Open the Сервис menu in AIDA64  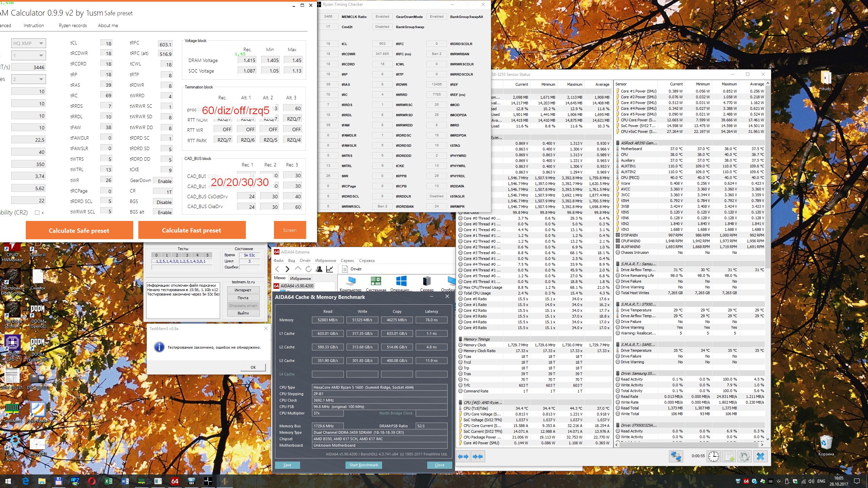point(347,261)
